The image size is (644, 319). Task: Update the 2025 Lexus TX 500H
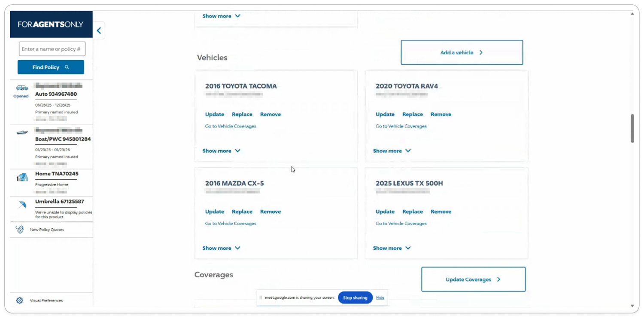(385, 212)
